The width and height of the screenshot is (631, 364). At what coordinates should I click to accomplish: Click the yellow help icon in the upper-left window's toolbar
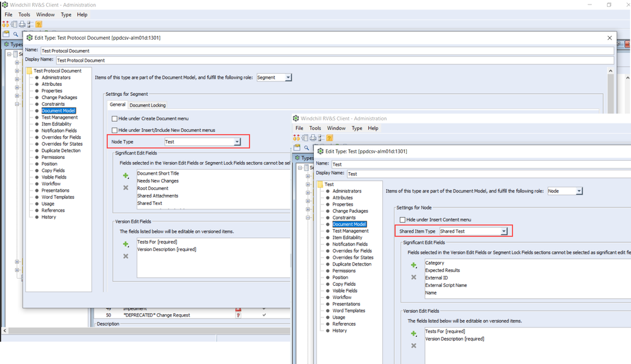coord(39,25)
